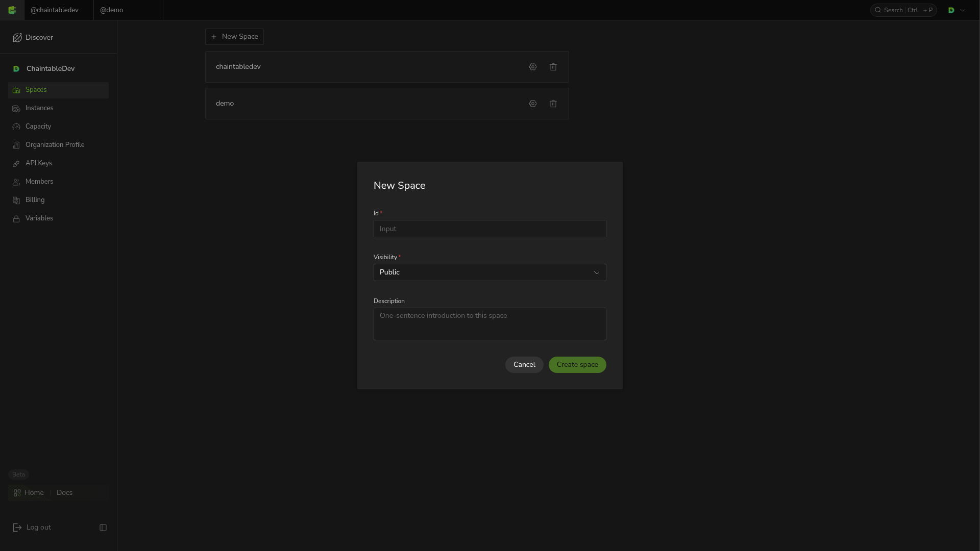Switch to the @chaintabledev tab
980x551 pixels.
point(59,10)
